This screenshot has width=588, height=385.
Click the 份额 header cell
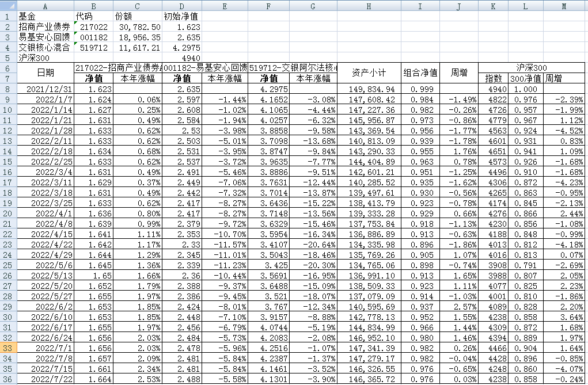[x=138, y=17]
